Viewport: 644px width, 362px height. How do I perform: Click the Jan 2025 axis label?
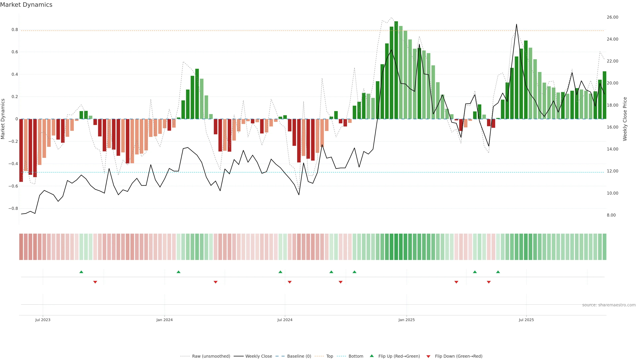407,320
